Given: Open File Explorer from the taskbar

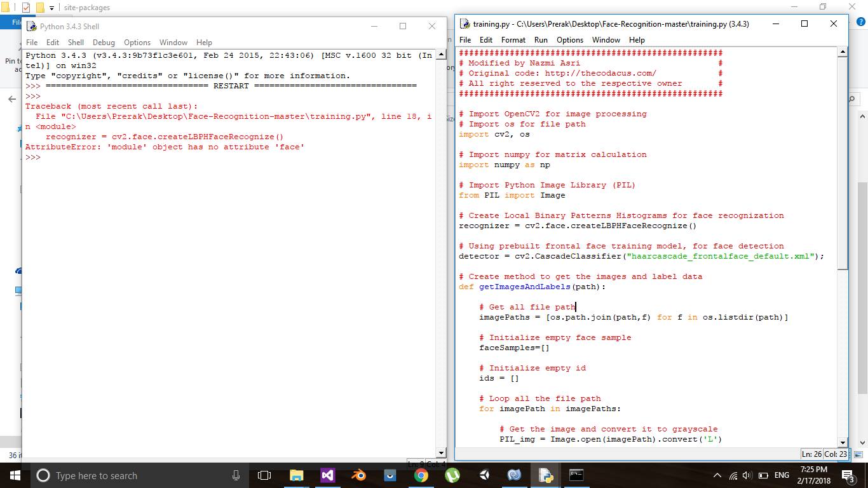Looking at the screenshot, I should coord(296,475).
